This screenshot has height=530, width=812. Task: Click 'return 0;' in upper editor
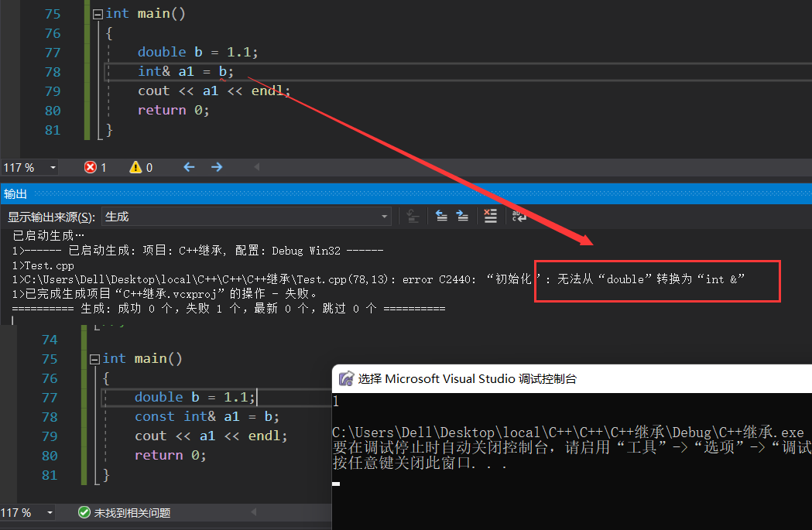tap(173, 110)
